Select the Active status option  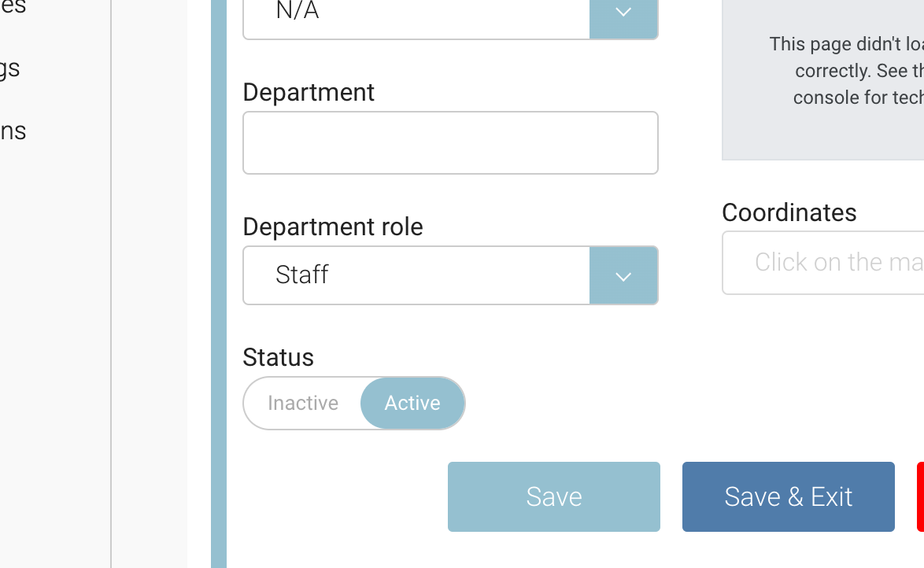412,404
